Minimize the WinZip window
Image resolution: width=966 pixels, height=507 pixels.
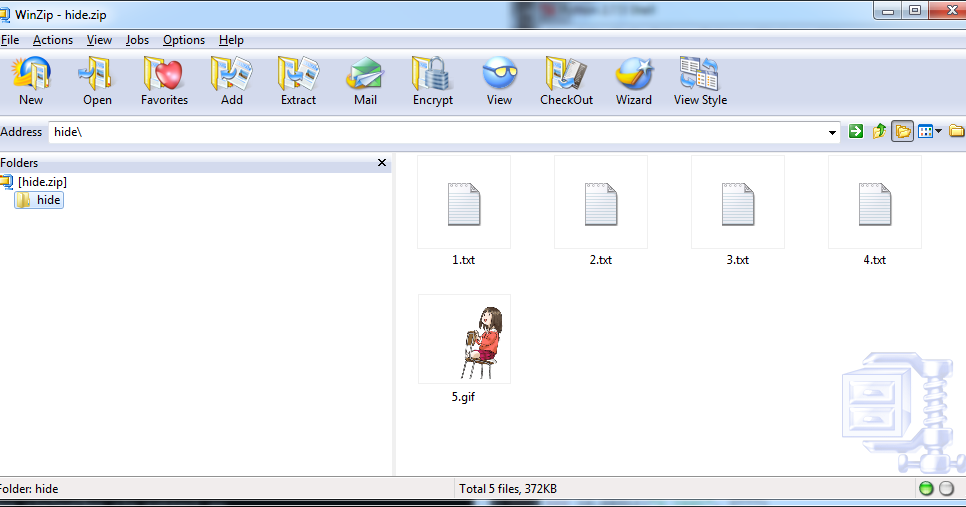point(888,10)
